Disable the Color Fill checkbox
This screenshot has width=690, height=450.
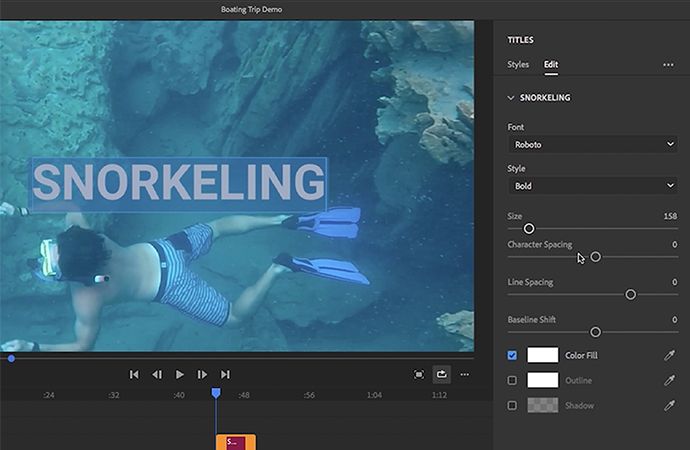tap(513, 355)
